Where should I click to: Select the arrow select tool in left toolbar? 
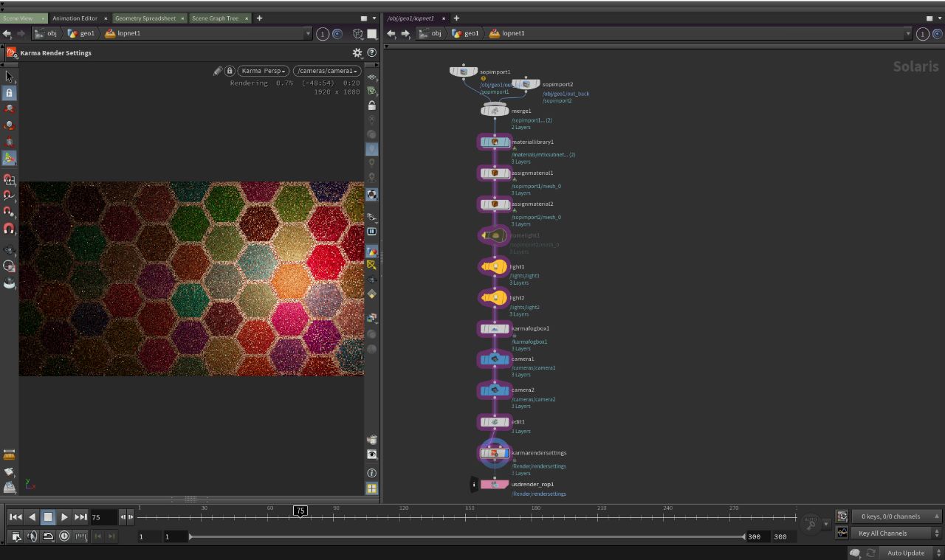coord(9,76)
